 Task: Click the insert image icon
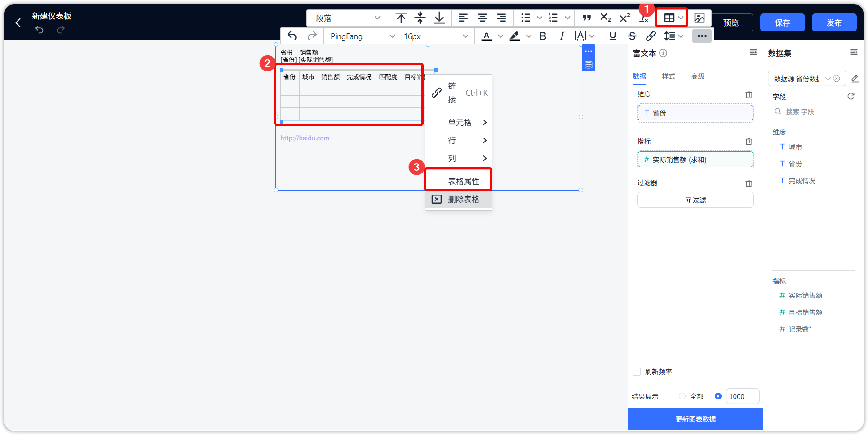tap(700, 18)
